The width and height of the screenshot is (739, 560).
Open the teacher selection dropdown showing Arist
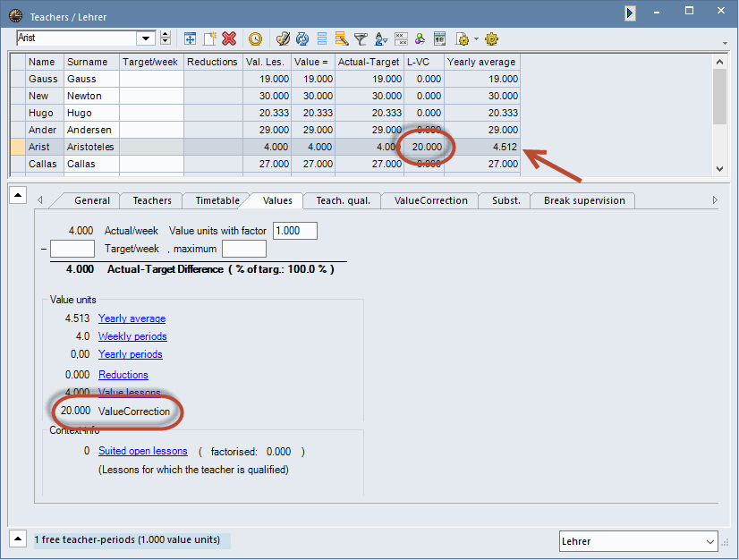146,38
